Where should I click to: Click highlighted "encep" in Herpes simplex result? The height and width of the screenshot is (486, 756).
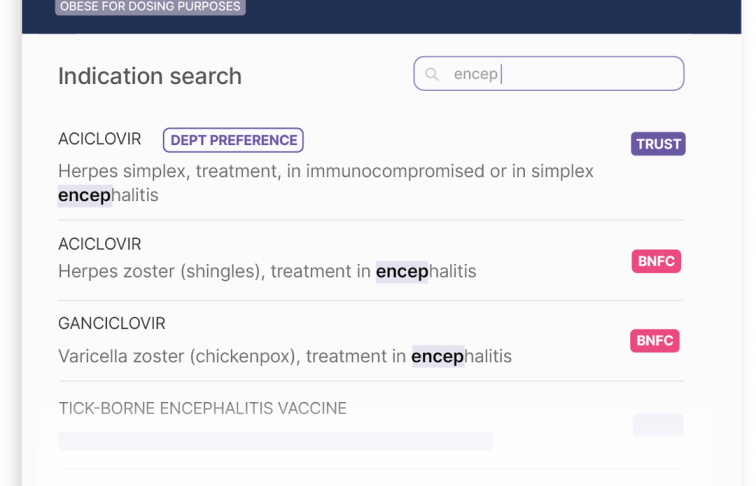tap(84, 196)
